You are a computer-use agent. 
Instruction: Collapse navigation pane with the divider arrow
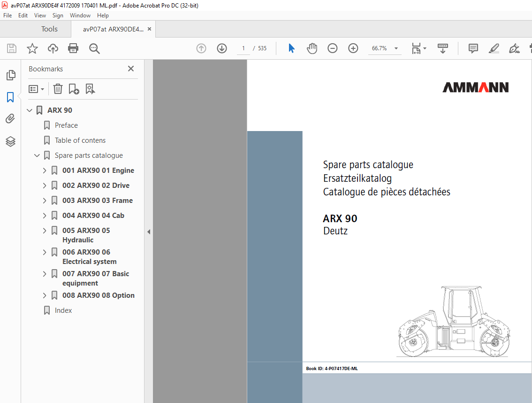149,232
